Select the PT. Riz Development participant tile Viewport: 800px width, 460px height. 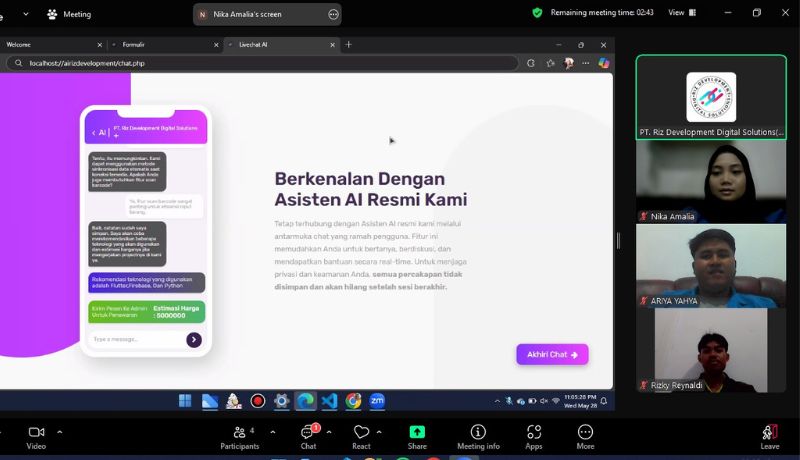click(x=711, y=97)
